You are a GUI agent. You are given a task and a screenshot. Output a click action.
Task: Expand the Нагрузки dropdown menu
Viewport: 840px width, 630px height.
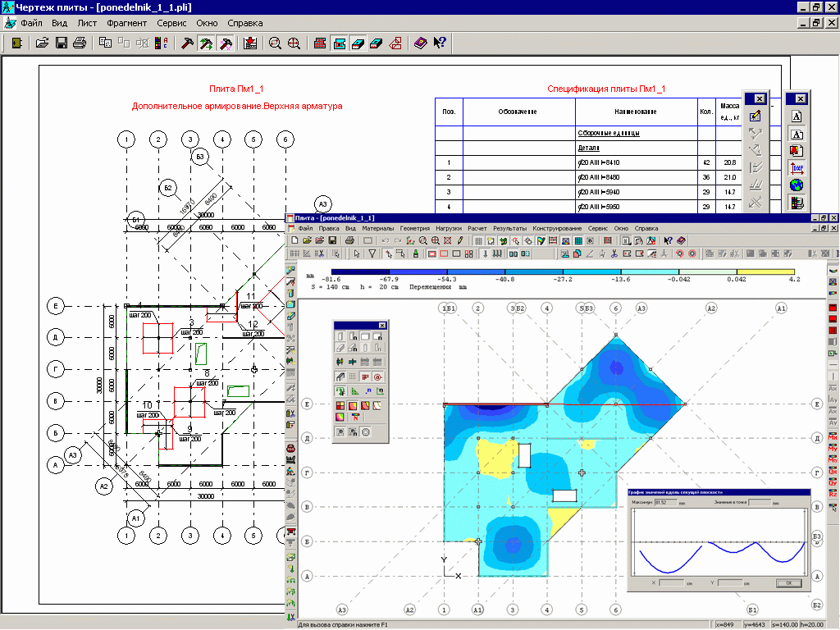click(x=448, y=228)
